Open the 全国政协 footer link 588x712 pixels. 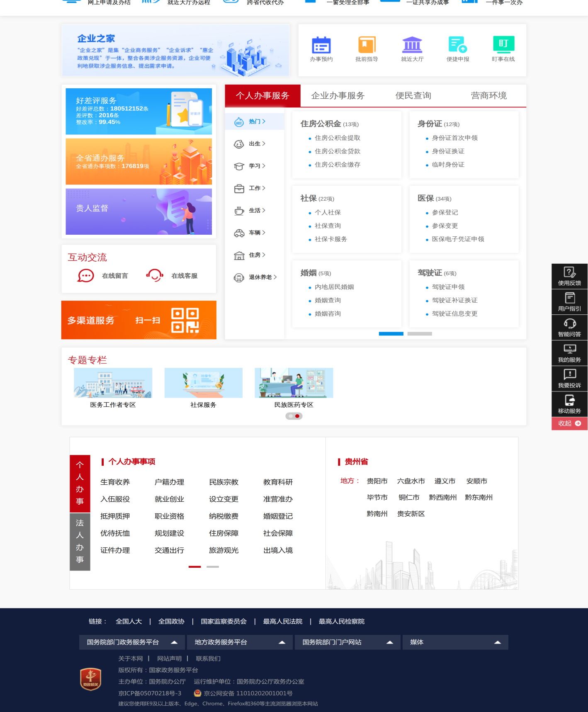pyautogui.click(x=171, y=621)
